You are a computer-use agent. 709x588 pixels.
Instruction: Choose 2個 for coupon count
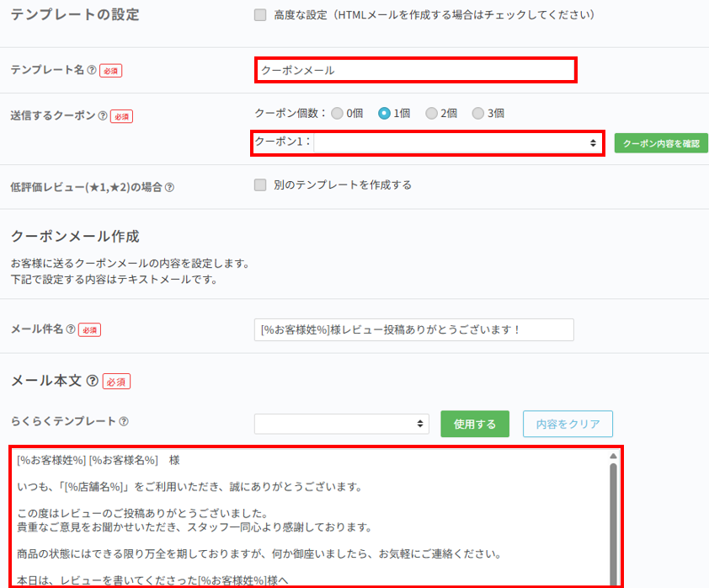431,113
